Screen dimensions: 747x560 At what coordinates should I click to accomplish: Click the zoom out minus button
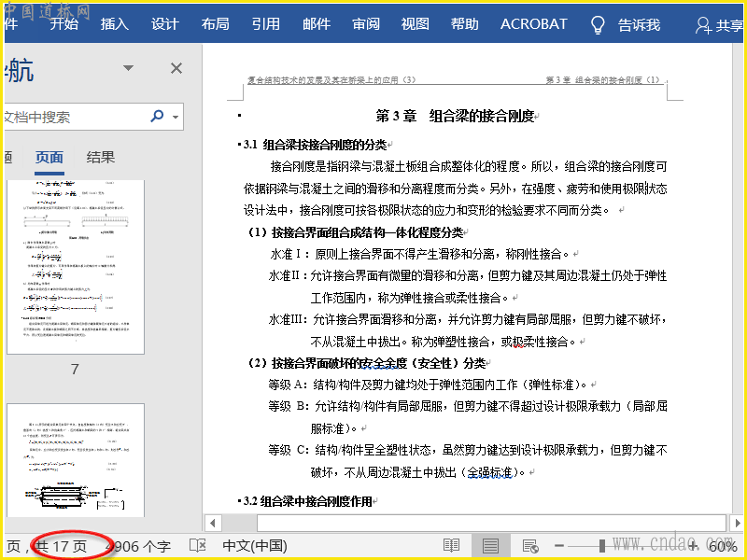coord(558,546)
